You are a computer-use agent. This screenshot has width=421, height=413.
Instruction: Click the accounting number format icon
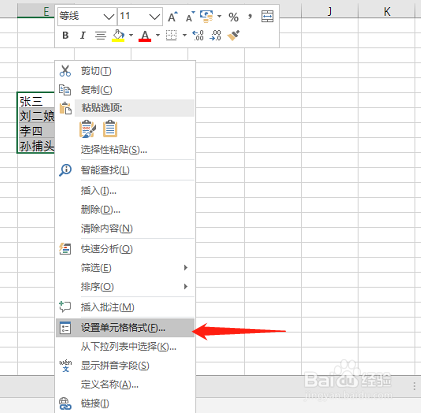click(x=206, y=16)
